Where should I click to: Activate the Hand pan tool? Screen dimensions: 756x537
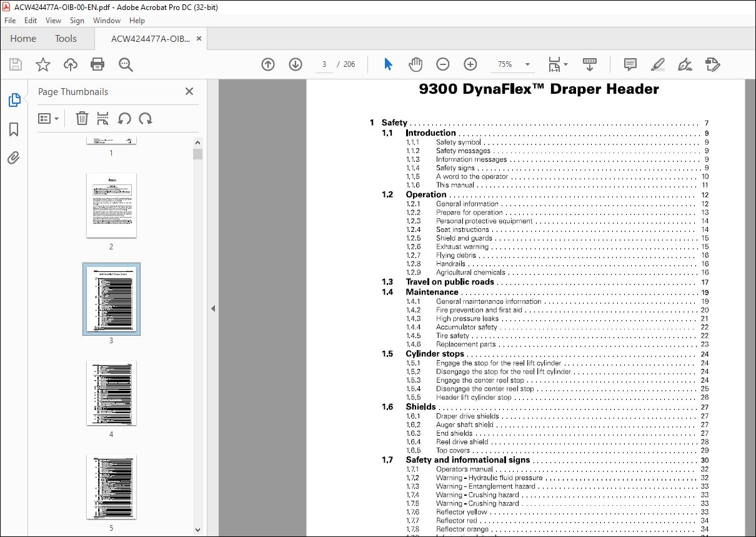(415, 64)
